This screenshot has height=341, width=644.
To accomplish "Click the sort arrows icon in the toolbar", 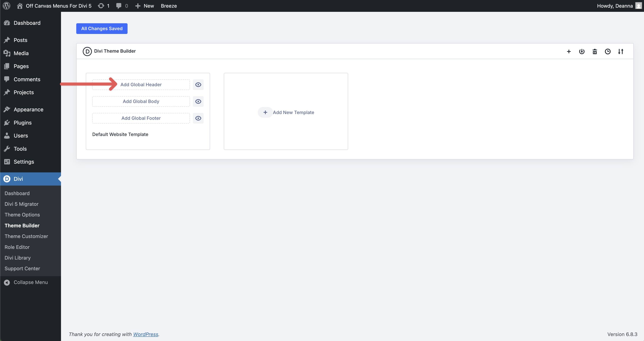I will [x=621, y=51].
